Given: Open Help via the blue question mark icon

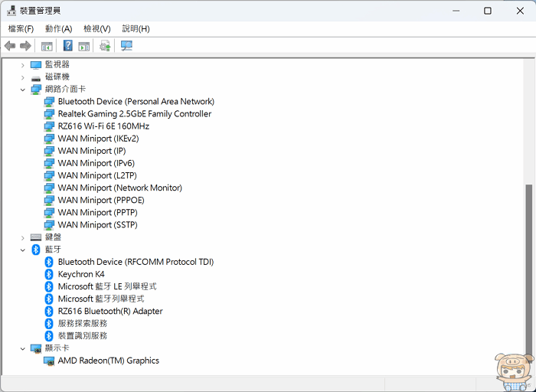Looking at the screenshot, I should 67,45.
